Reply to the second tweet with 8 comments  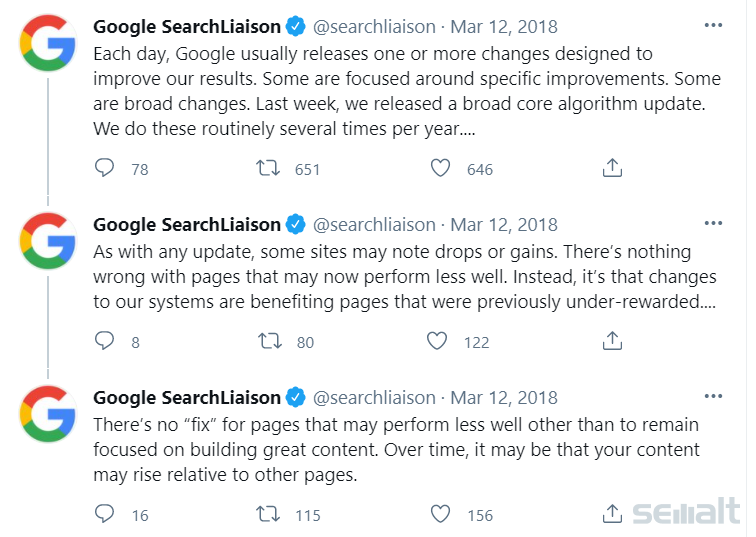click(x=104, y=341)
